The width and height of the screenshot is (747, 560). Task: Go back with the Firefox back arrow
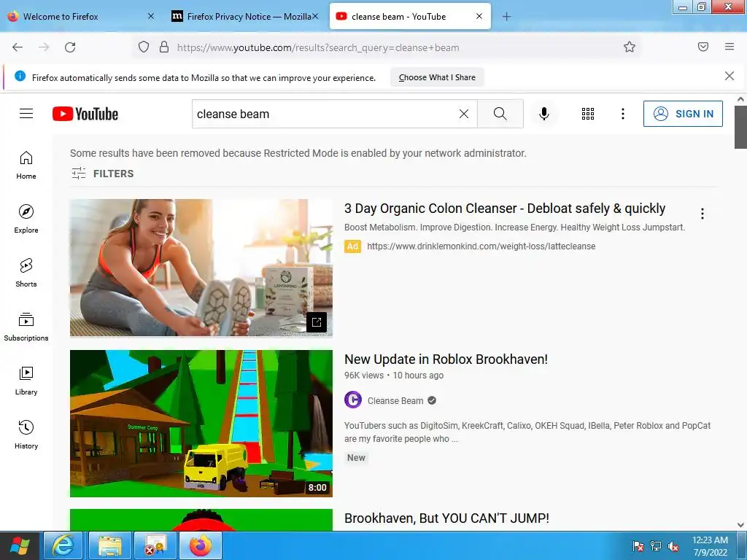(18, 47)
